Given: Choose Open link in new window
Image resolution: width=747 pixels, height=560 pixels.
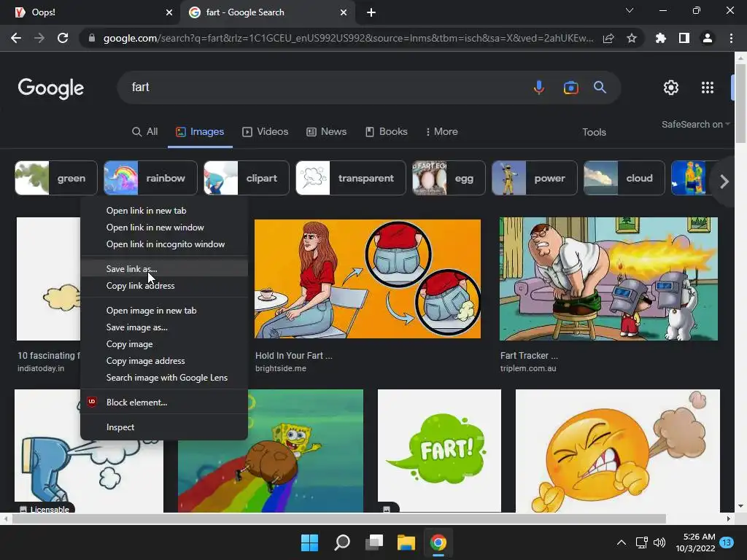Looking at the screenshot, I should [x=164, y=227].
